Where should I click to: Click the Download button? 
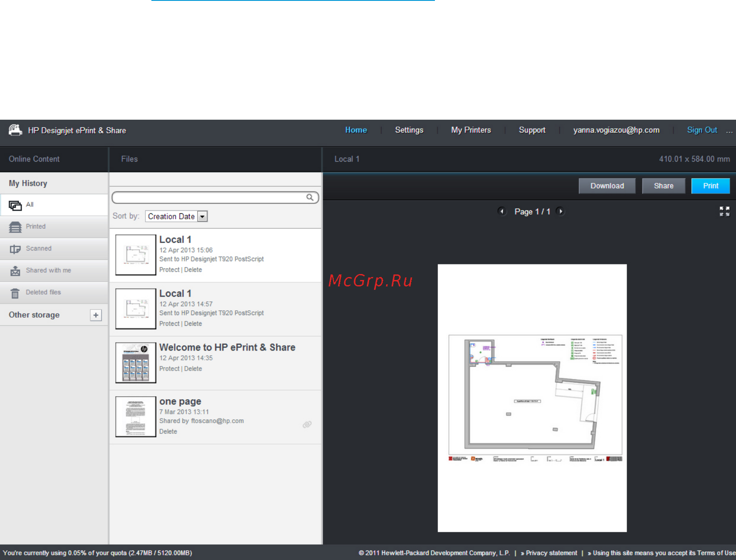tap(607, 186)
